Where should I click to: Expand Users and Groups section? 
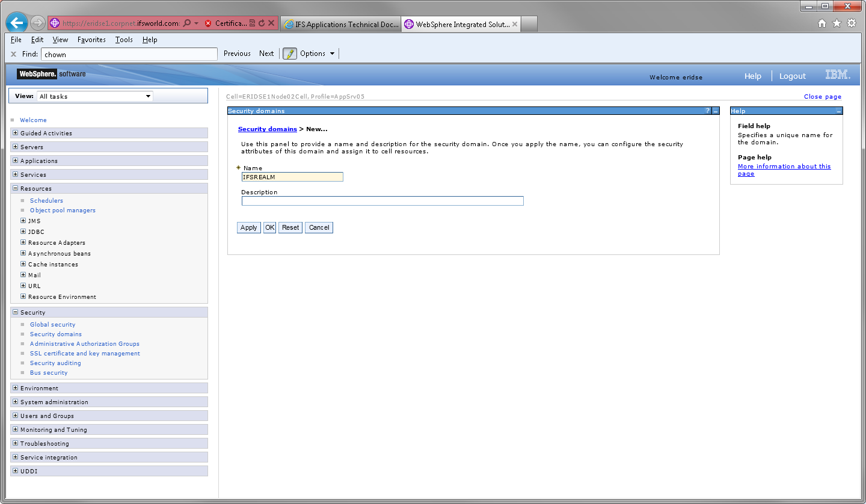pyautogui.click(x=16, y=416)
